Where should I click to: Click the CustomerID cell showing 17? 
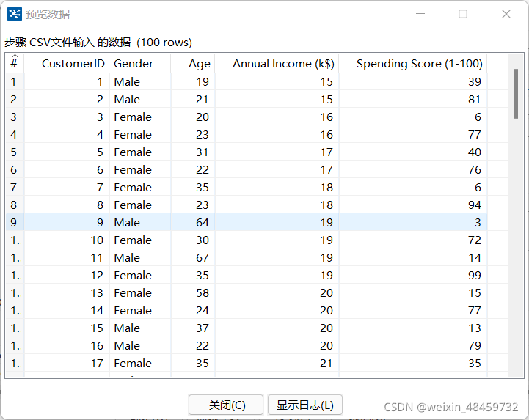[x=67, y=364]
